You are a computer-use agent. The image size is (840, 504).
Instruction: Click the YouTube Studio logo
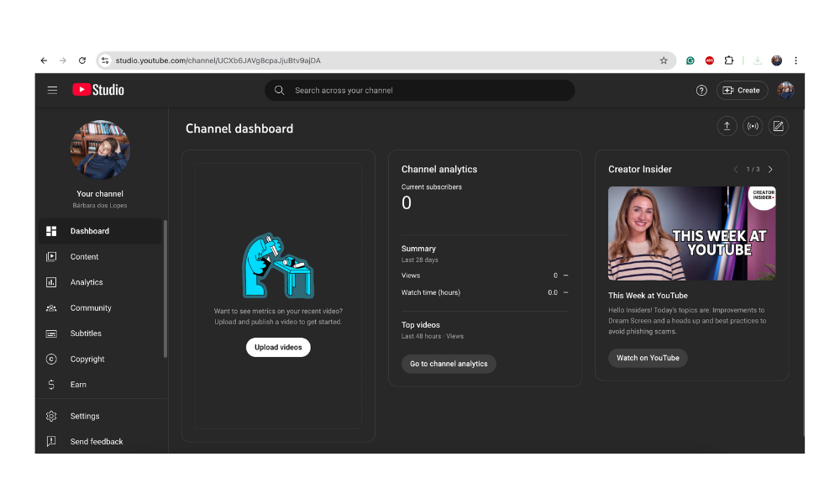[98, 90]
